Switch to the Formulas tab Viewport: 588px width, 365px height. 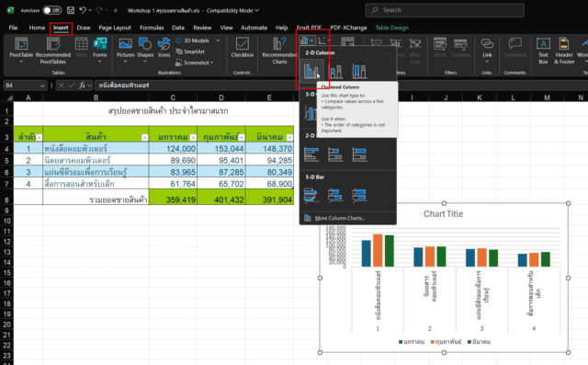(152, 28)
